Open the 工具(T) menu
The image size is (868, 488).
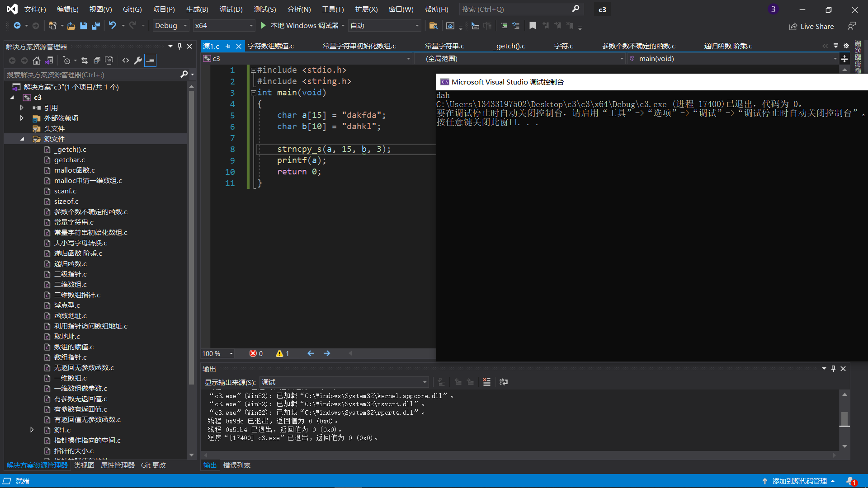[333, 9]
